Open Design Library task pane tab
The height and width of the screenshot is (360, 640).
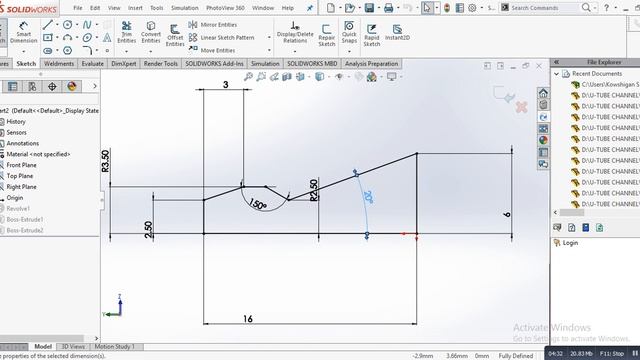543,105
